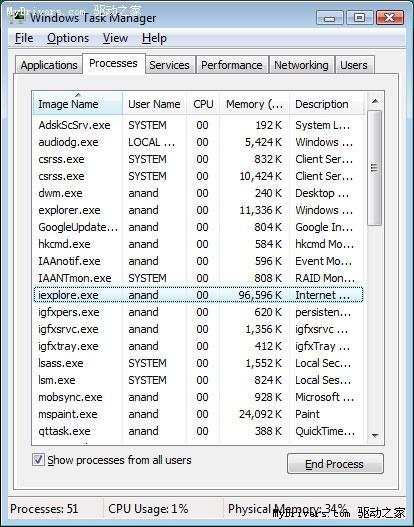
Task: Sort processes by CPU column
Action: 203,104
